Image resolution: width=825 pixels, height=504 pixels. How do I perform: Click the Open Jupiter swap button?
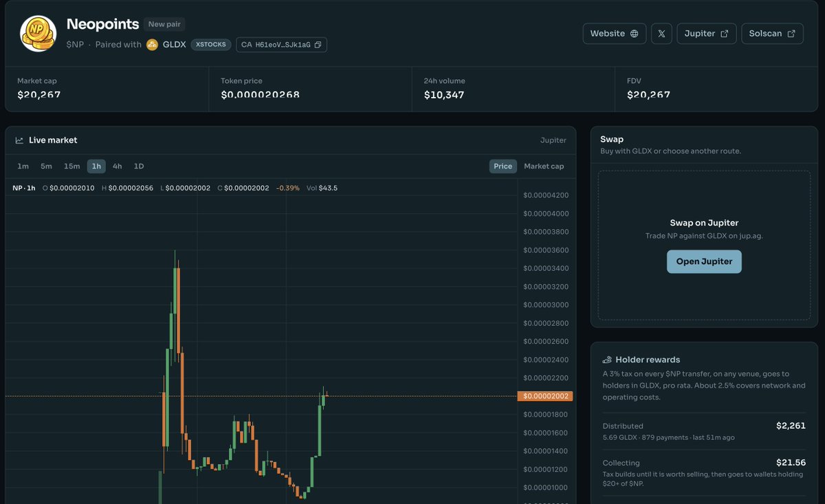(704, 261)
